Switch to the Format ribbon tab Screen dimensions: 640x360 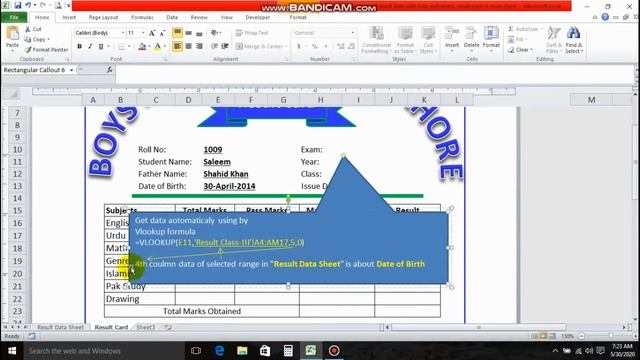click(x=298, y=18)
